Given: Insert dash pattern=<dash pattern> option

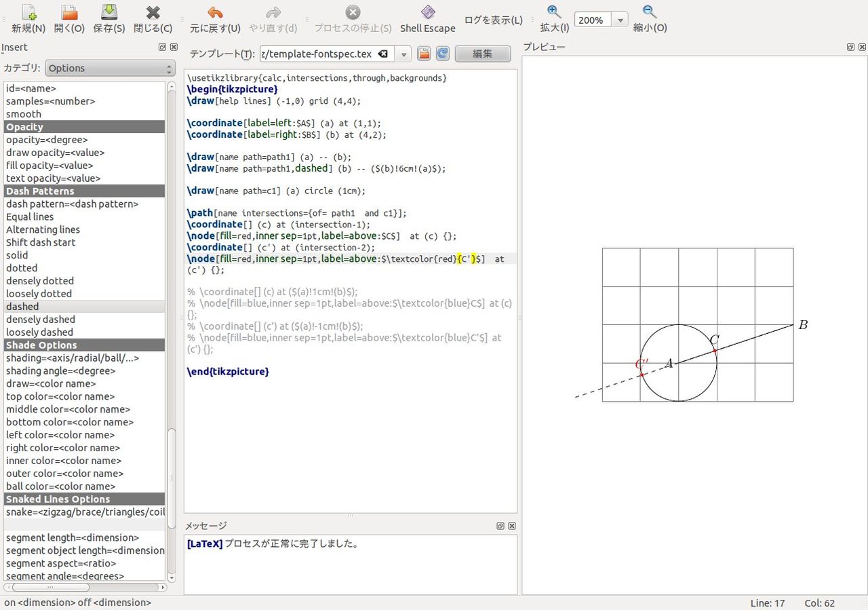Looking at the screenshot, I should coord(85,204).
